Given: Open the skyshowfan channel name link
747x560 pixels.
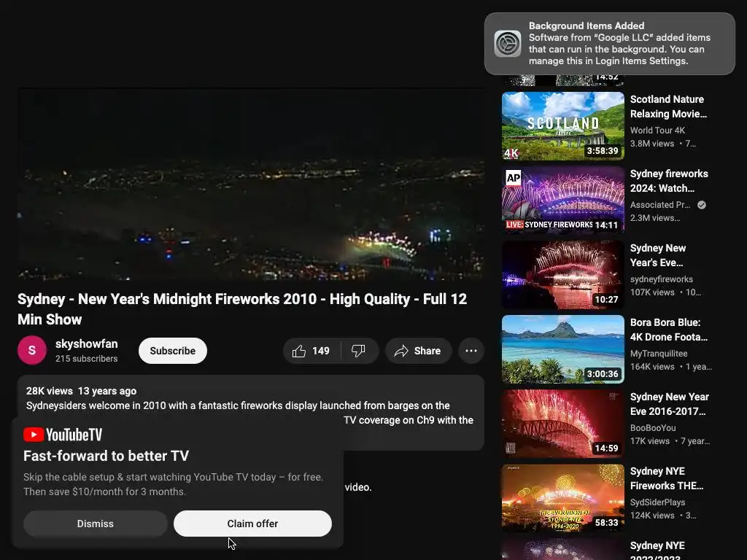Looking at the screenshot, I should coord(86,344).
